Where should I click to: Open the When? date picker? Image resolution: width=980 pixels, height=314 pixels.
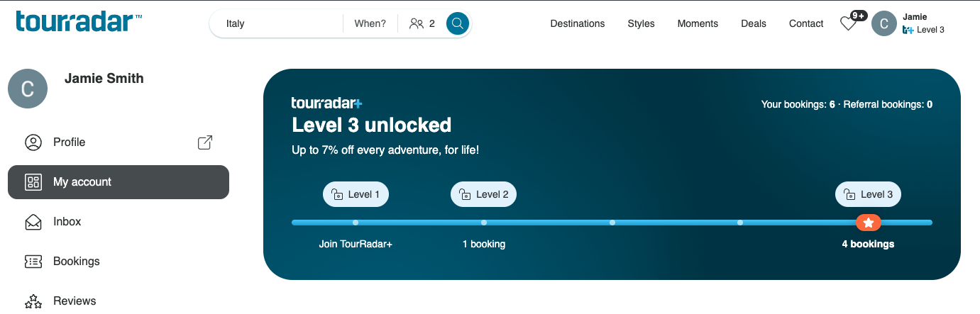tap(370, 23)
